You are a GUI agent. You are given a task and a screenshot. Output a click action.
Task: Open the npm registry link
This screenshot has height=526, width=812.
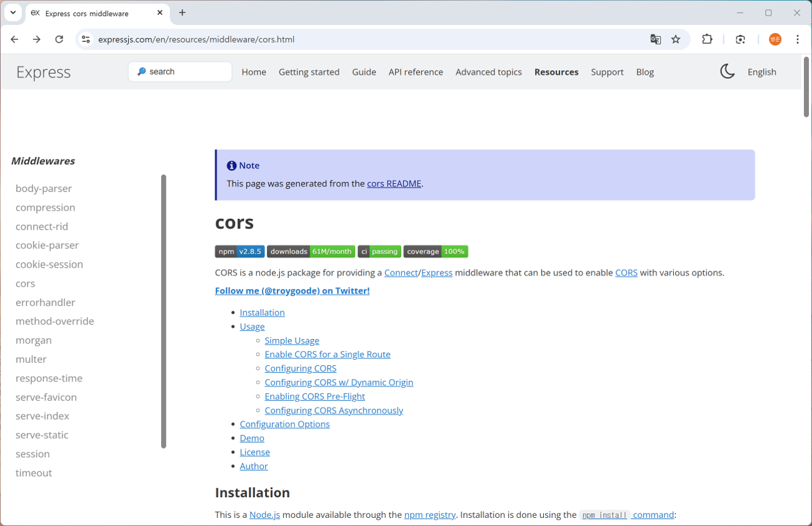[x=430, y=515]
